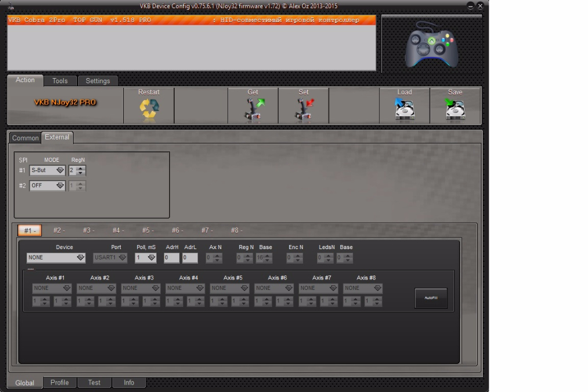The width and height of the screenshot is (588, 392).
Task: Open the Axis #3 dropdown
Action: [141, 288]
